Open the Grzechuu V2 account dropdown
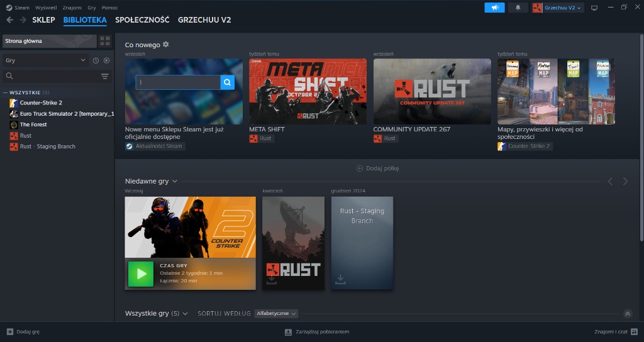The width and height of the screenshot is (644, 342). click(563, 8)
